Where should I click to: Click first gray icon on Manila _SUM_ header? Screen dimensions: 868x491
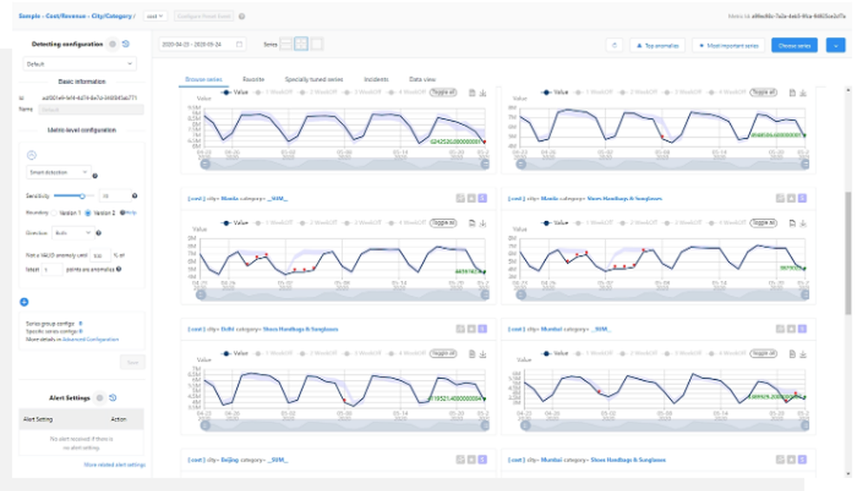pos(460,198)
